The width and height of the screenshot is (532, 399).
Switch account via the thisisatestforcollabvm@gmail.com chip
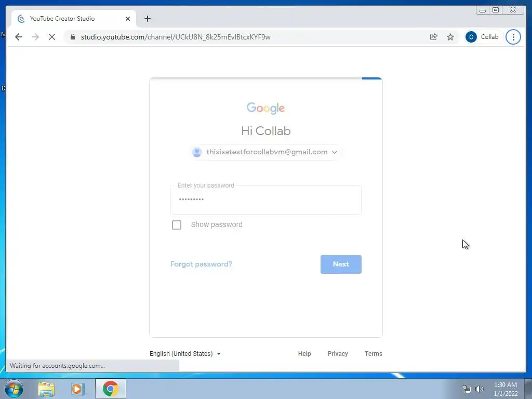pyautogui.click(x=265, y=152)
